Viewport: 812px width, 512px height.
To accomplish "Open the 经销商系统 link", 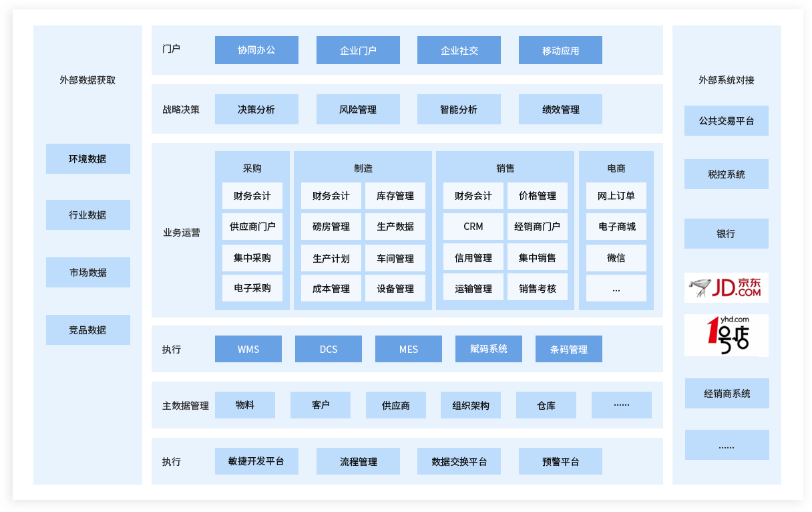I will click(727, 393).
